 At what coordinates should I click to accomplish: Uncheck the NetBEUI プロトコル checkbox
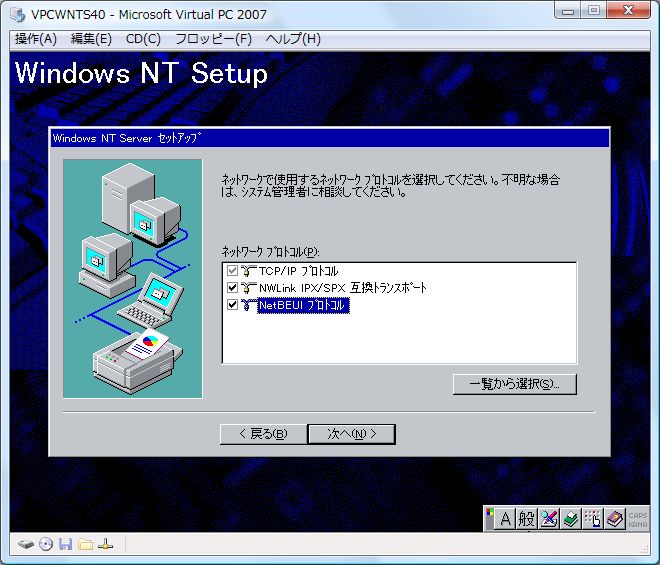pos(232,305)
